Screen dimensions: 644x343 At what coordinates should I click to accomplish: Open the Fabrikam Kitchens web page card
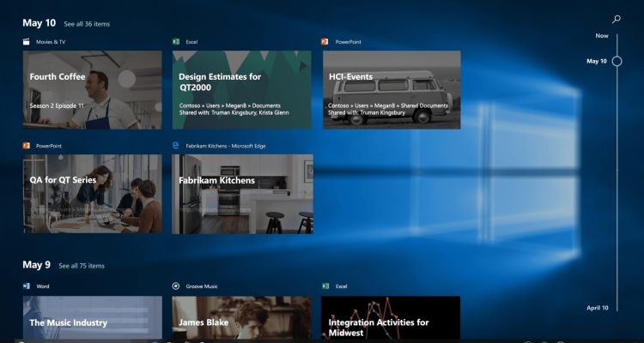click(243, 194)
